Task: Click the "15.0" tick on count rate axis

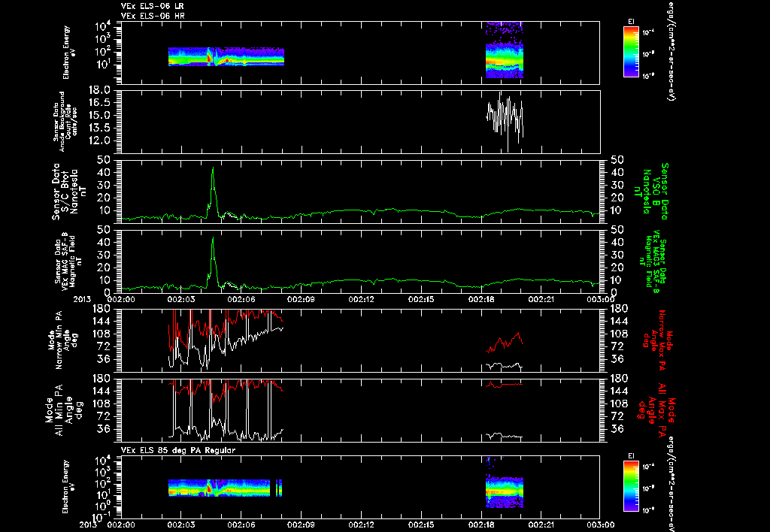Action: [x=100, y=115]
